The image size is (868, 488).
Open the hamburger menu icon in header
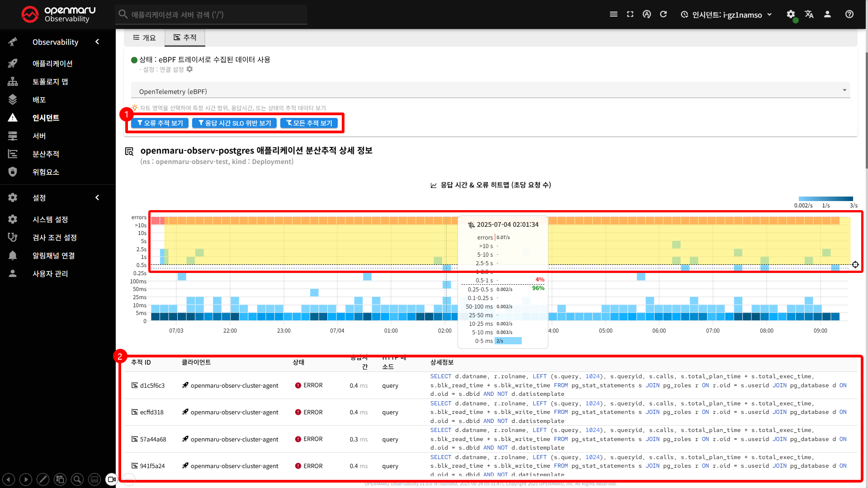[x=613, y=14]
